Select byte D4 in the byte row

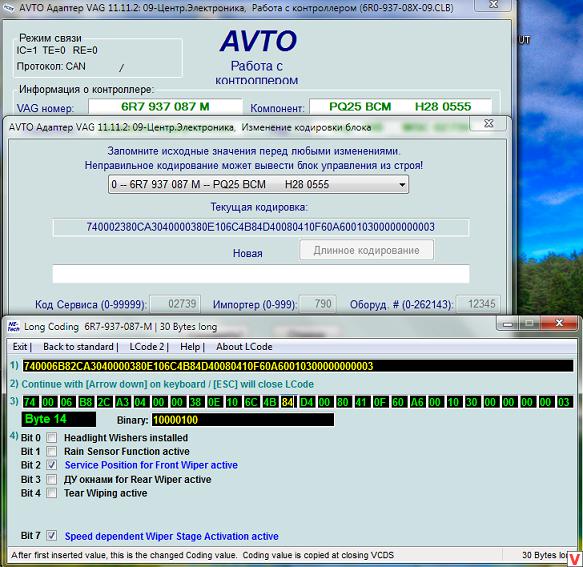point(306,402)
